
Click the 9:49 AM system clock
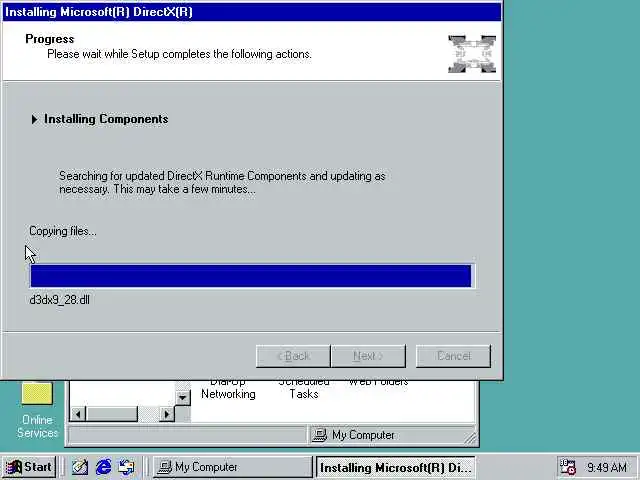tap(607, 467)
